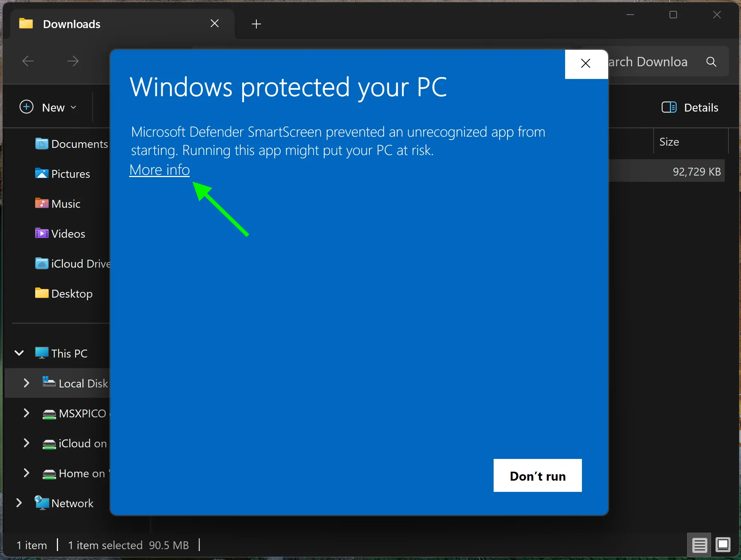Screen dimensions: 741x560
Task: Close the File Explorer window
Action: [717, 15]
